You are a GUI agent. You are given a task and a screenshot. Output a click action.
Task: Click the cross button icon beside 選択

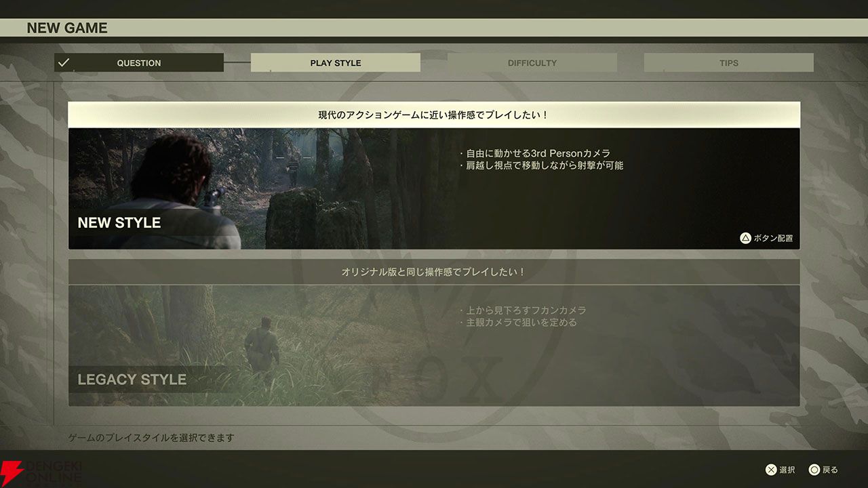click(x=771, y=470)
